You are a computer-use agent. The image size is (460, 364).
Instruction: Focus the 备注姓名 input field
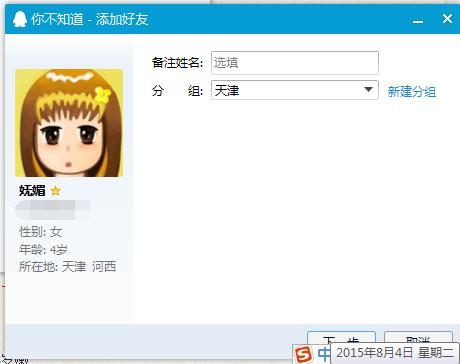(295, 63)
